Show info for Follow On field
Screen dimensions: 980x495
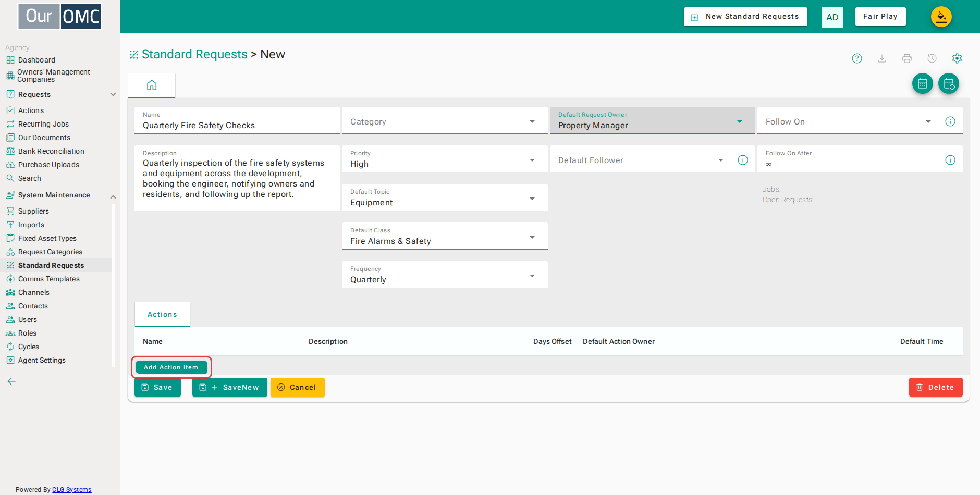tap(950, 121)
